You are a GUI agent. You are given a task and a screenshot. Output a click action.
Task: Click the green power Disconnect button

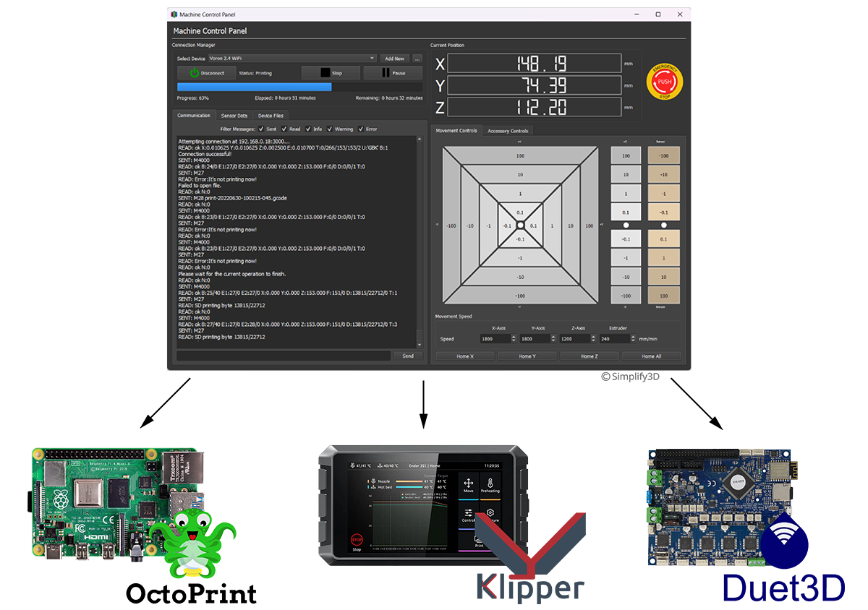point(207,73)
